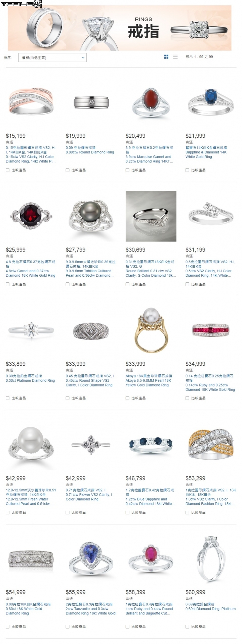
Task: Tick compare checkbox for $33,899 platinum ring
Action: point(7,398)
